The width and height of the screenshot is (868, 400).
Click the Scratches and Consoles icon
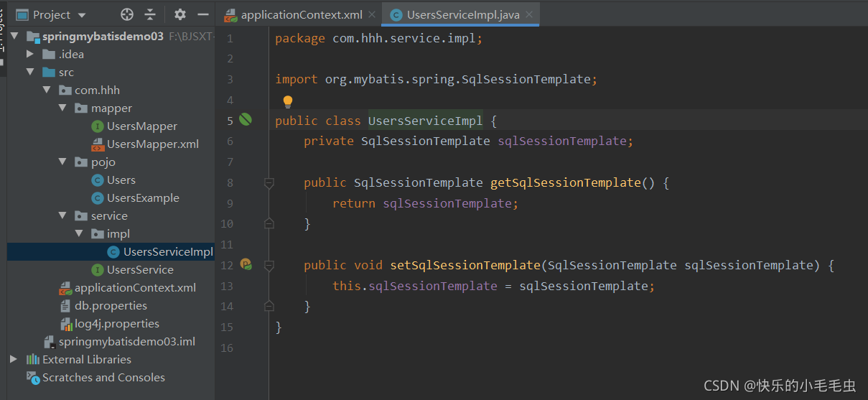pyautogui.click(x=33, y=377)
